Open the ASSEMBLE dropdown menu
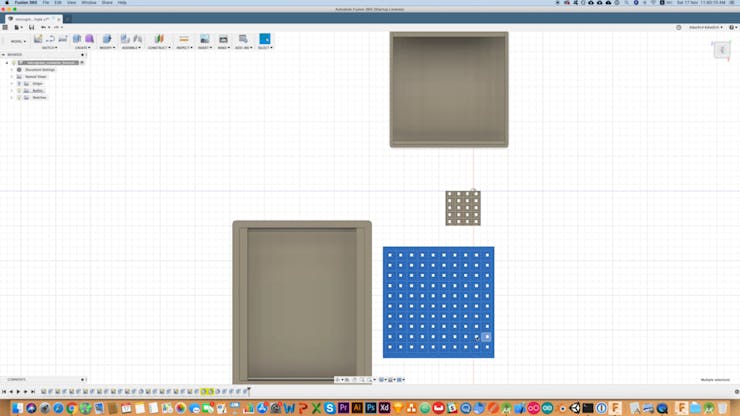Viewport: 740px width, 416px height. click(x=131, y=48)
